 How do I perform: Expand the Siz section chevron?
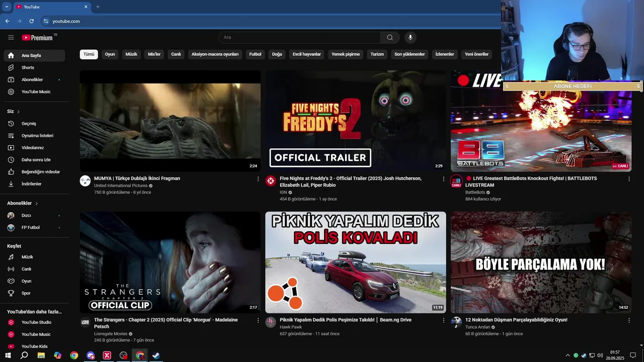[x=19, y=112]
